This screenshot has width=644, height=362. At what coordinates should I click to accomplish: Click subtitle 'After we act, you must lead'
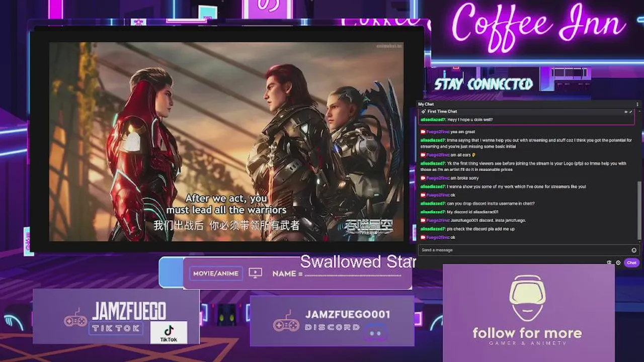pyautogui.click(x=226, y=204)
